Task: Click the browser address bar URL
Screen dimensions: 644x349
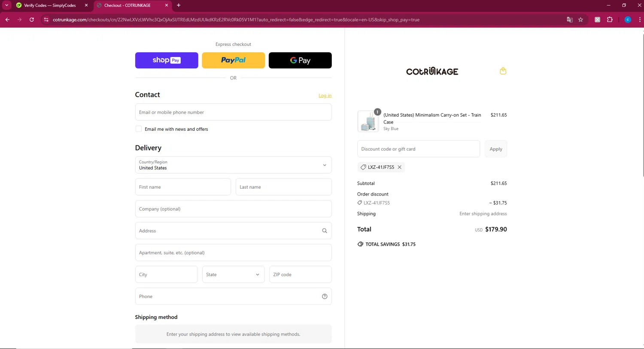Action: (x=236, y=20)
